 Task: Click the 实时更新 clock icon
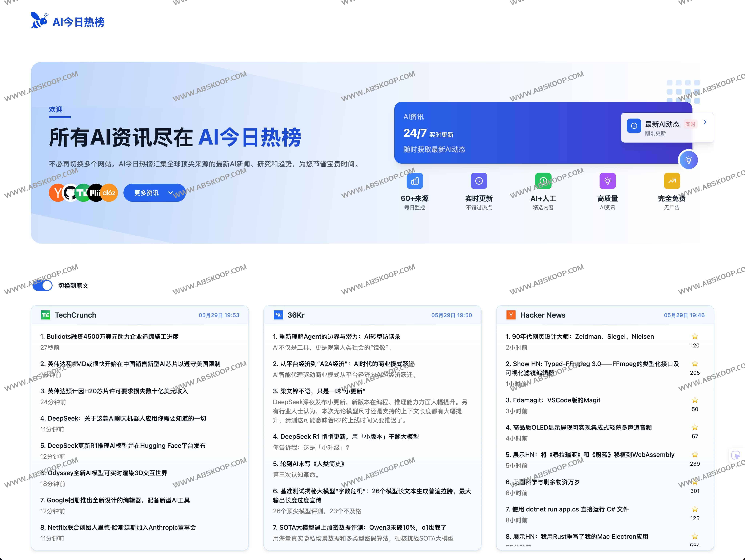[479, 181]
